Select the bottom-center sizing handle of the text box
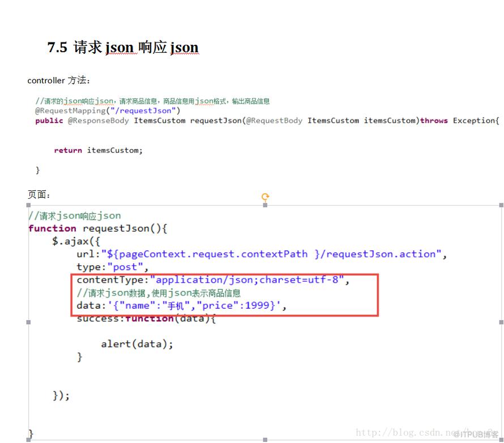The height and width of the screenshot is (443, 504). coord(265,440)
